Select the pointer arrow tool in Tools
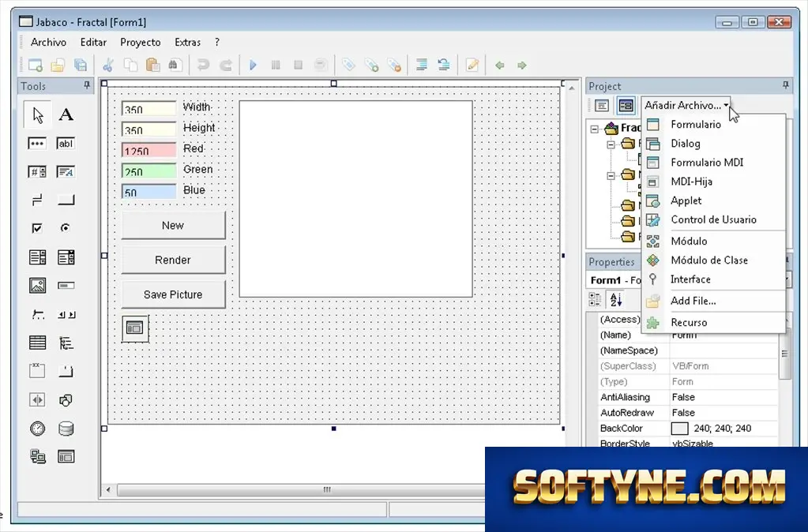Screen dimensions: 808x532 (x=38, y=114)
